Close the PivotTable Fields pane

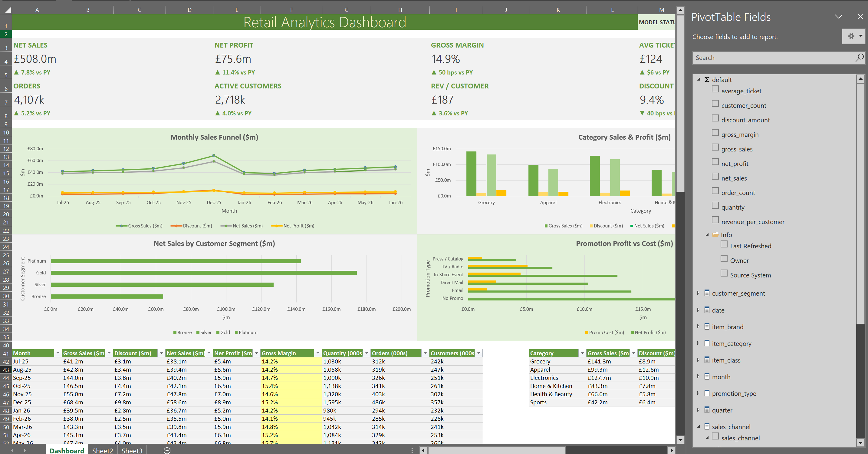coord(860,17)
